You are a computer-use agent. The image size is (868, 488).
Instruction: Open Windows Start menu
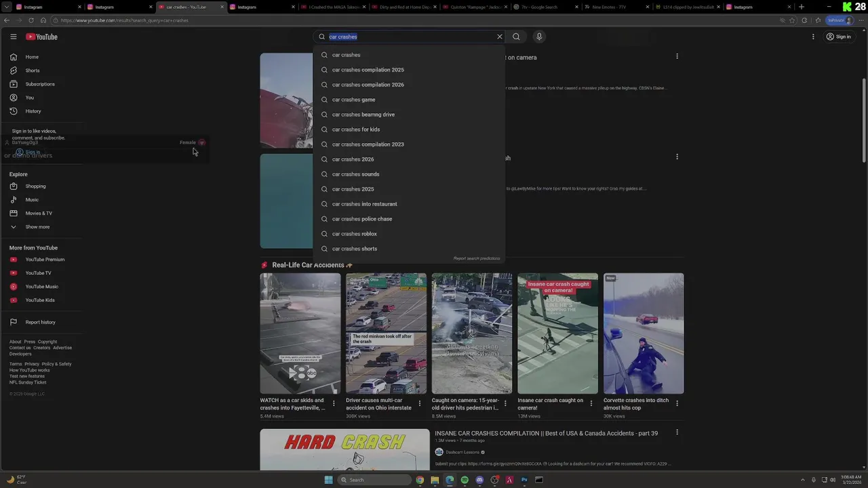pos(329,480)
